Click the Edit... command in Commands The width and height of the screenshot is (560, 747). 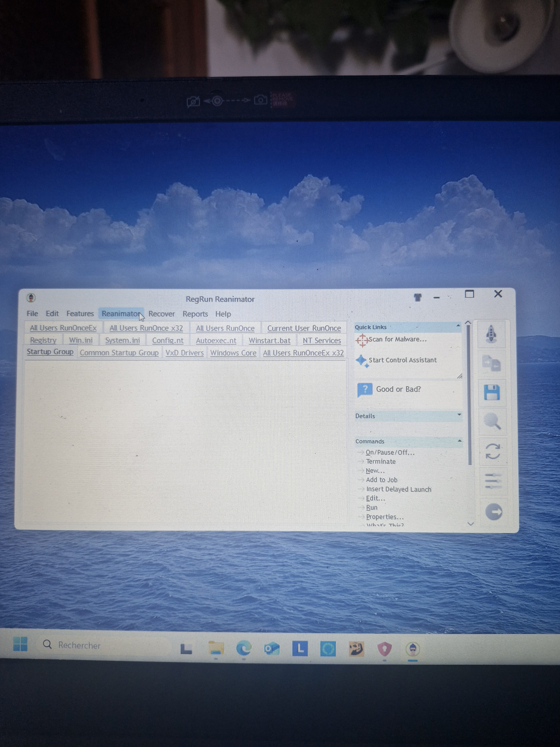click(375, 498)
